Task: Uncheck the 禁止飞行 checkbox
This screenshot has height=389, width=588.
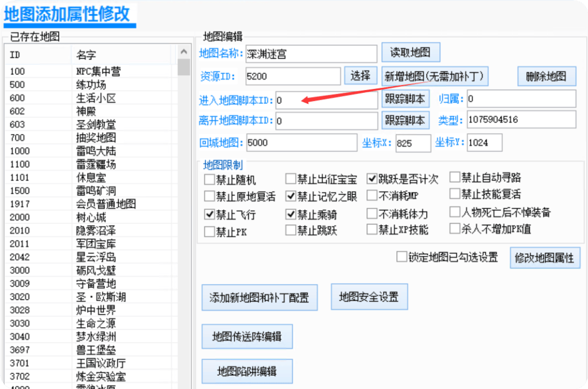Action: click(210, 215)
